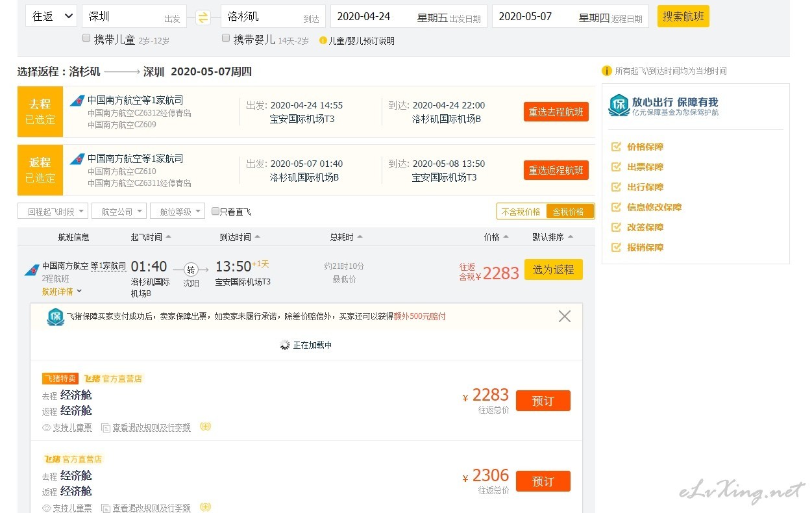Click the 信息修改保障 check icon
Image resolution: width=812 pixels, height=513 pixels.
(x=616, y=207)
